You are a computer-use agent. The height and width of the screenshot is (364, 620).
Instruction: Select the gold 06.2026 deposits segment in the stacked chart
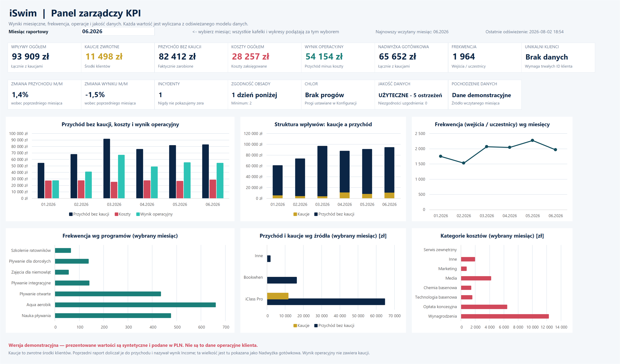coord(389,196)
